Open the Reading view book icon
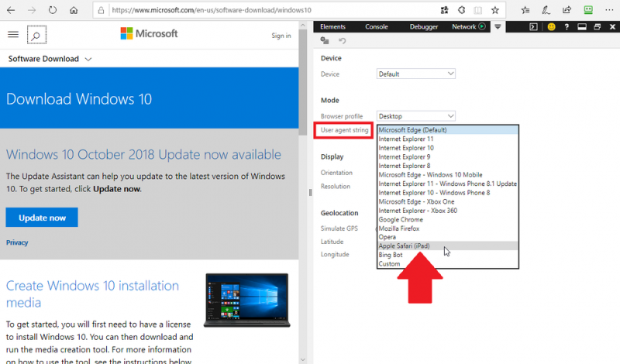Screen dimensions: 620x364 [478, 10]
